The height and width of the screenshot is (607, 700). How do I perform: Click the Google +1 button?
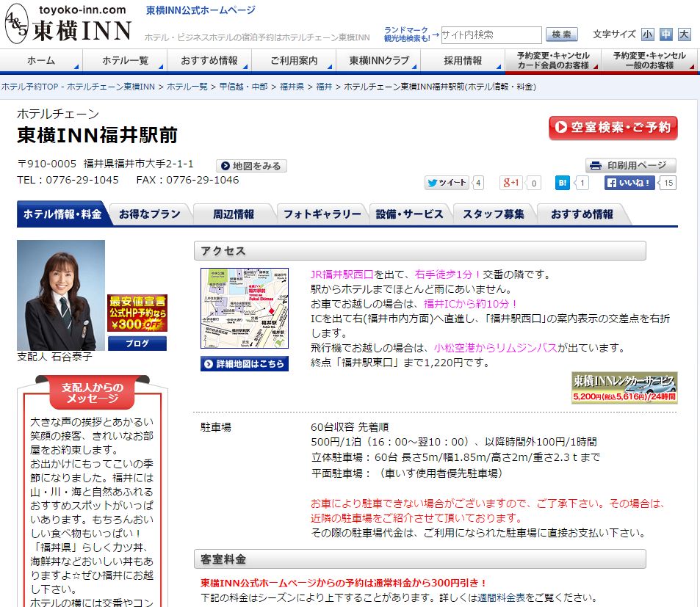click(x=510, y=183)
